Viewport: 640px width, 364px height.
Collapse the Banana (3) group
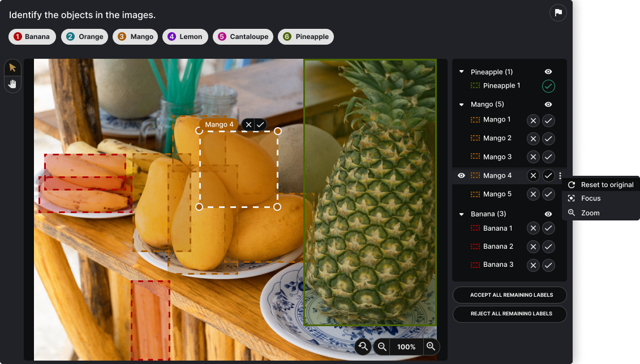[x=462, y=214]
